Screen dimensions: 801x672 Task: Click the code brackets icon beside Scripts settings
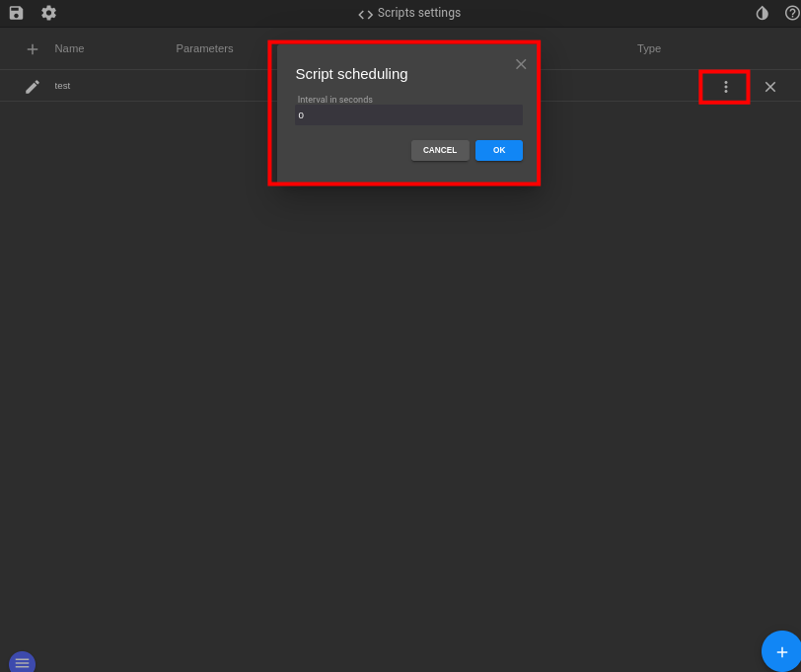[x=364, y=13]
